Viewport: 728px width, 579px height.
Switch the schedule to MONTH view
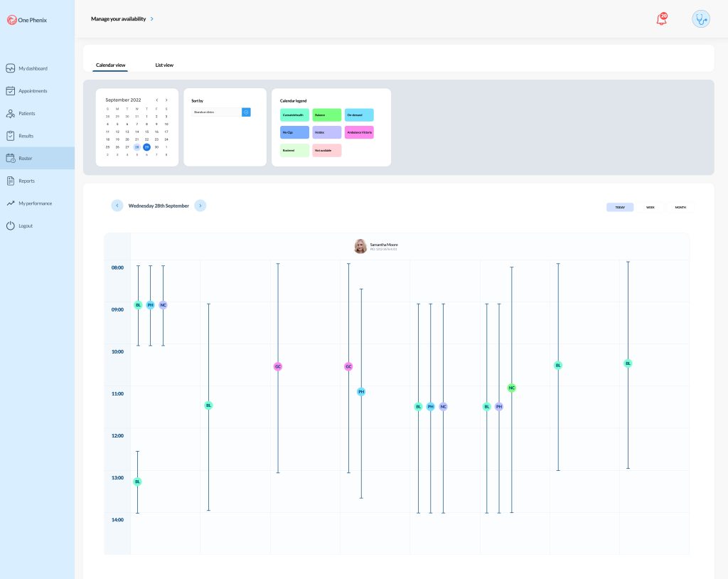coord(680,207)
